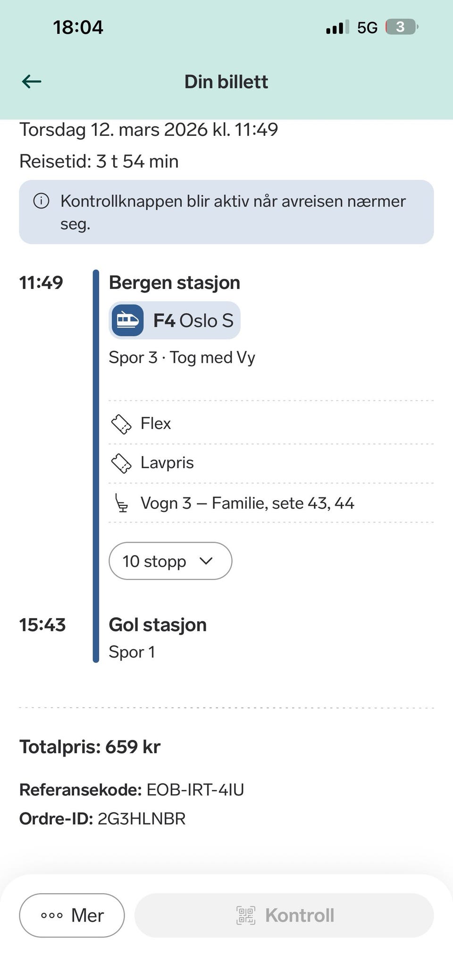Image resolution: width=453 pixels, height=980 pixels.
Task: Tap the seat icon beside Vogn 3
Action: (x=121, y=503)
